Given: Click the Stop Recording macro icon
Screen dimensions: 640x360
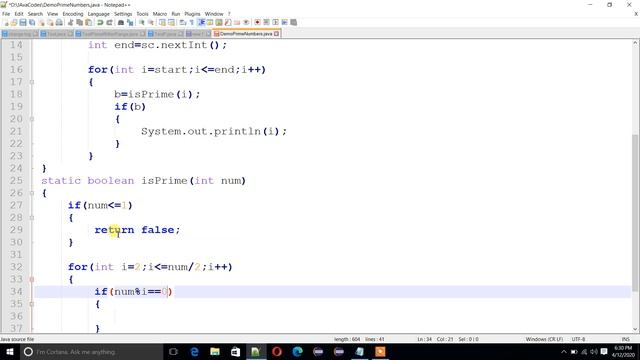Looking at the screenshot, I should pos(267,22).
